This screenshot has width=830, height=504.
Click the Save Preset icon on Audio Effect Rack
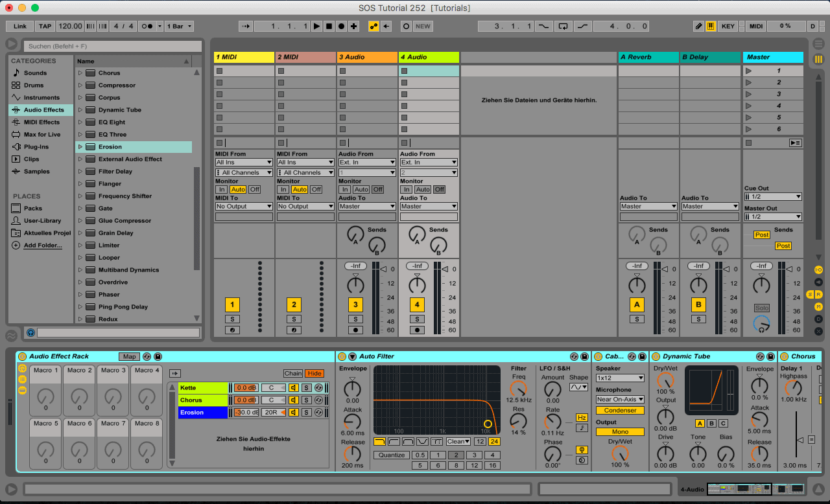coord(158,356)
